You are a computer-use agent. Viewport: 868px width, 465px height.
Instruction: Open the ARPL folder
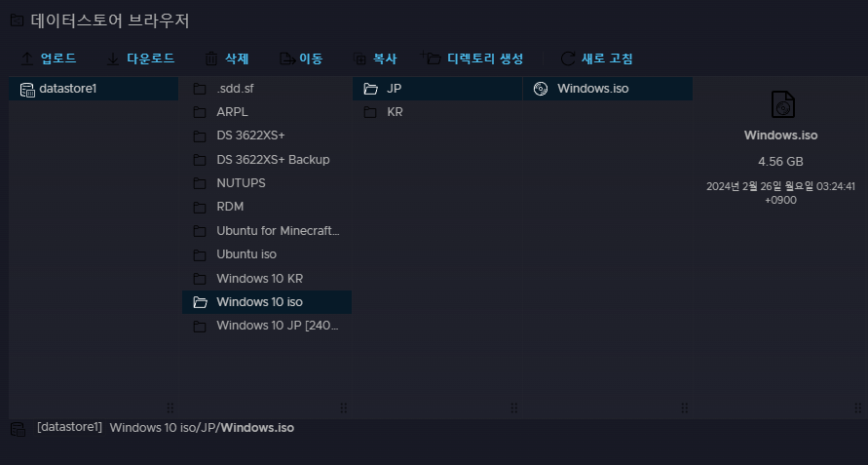click(232, 112)
